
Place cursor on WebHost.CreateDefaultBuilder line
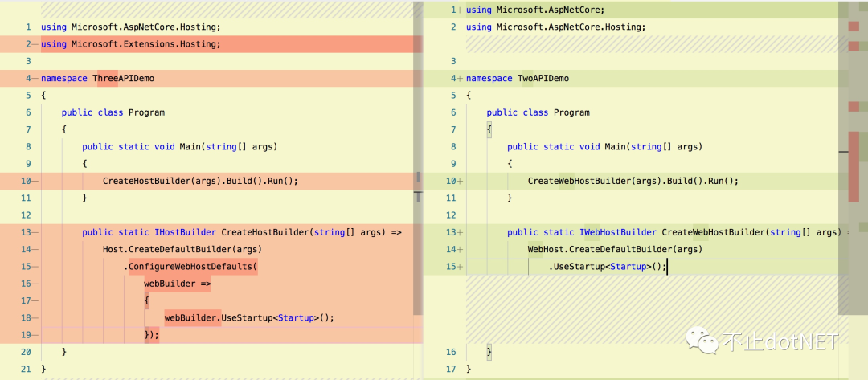pos(615,249)
